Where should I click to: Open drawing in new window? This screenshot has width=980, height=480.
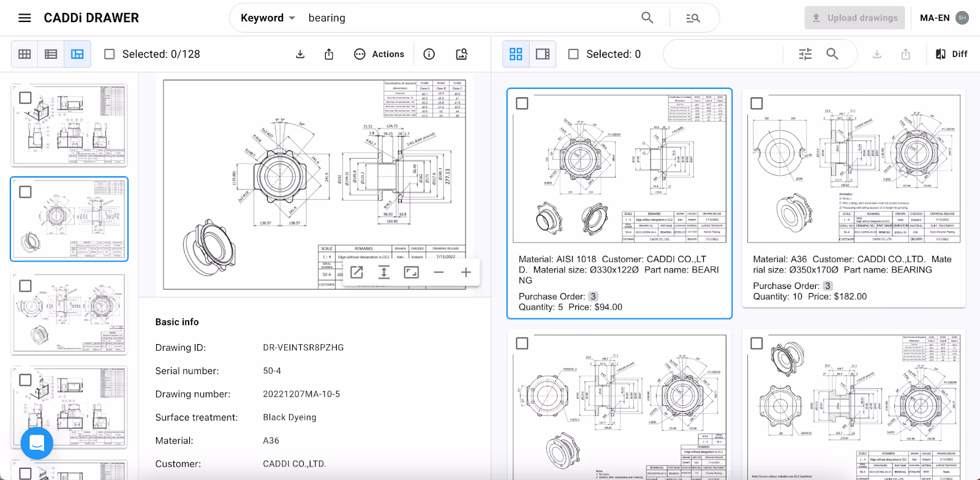(x=356, y=272)
